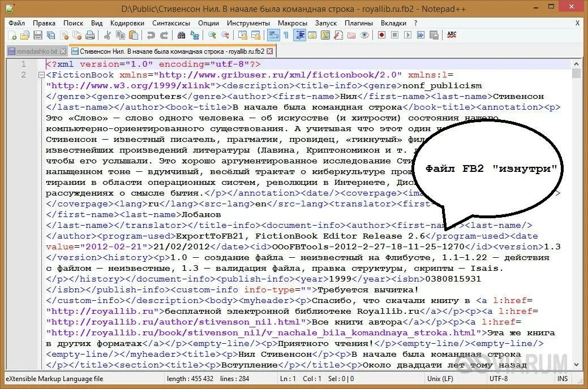Image resolution: width=588 pixels, height=389 pixels.
Task: Play back the recorded macro icon
Action: click(407, 35)
